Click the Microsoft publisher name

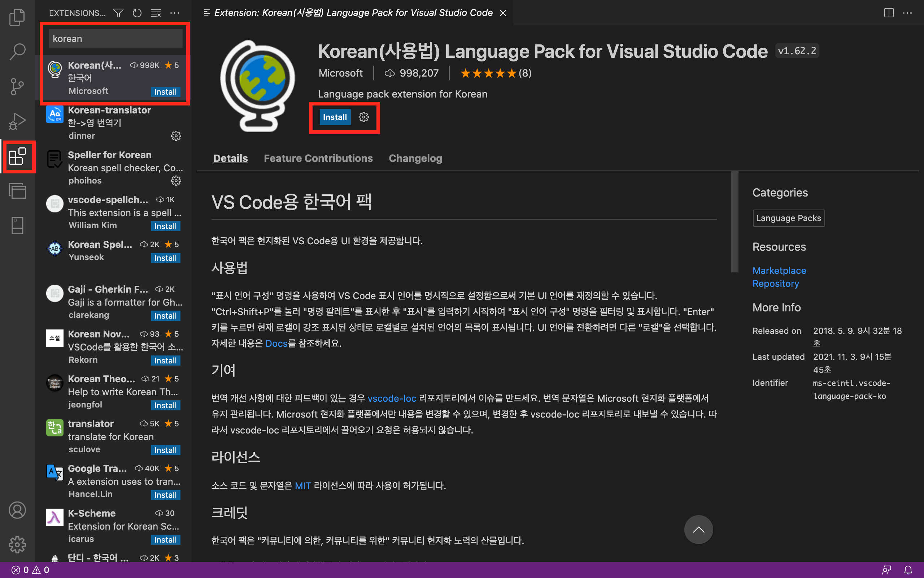point(341,73)
